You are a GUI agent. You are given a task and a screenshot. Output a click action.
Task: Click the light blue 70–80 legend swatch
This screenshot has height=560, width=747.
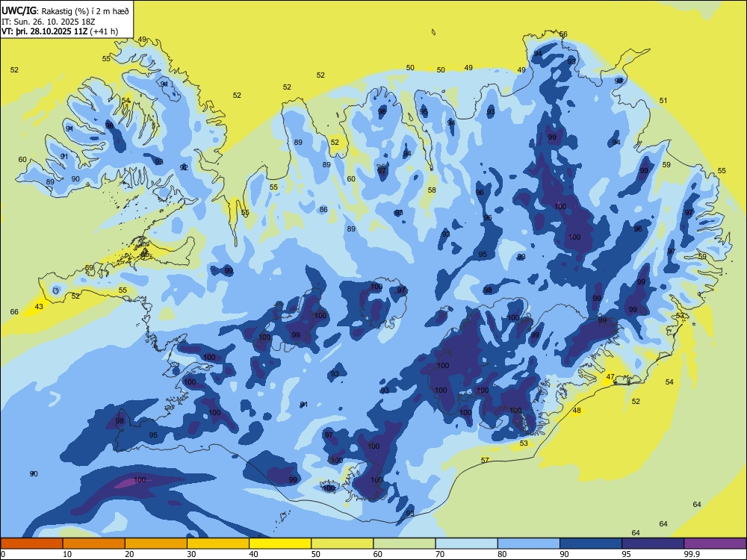(466, 544)
